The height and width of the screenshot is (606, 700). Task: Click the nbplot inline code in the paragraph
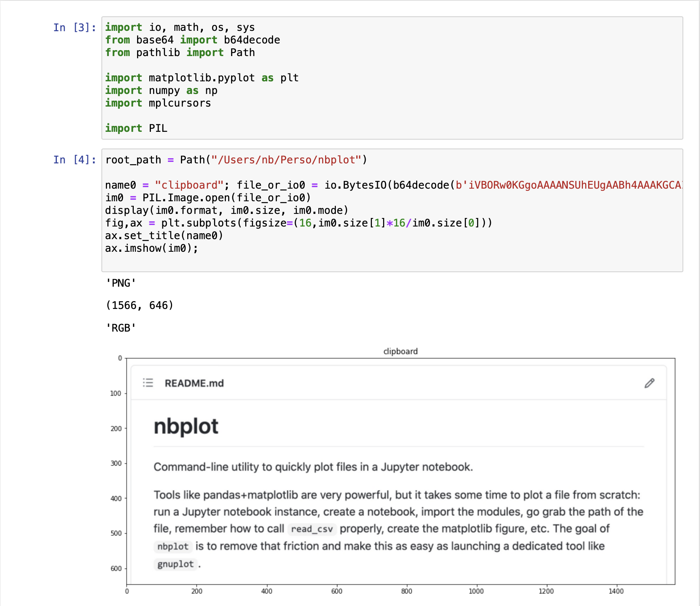click(x=173, y=546)
